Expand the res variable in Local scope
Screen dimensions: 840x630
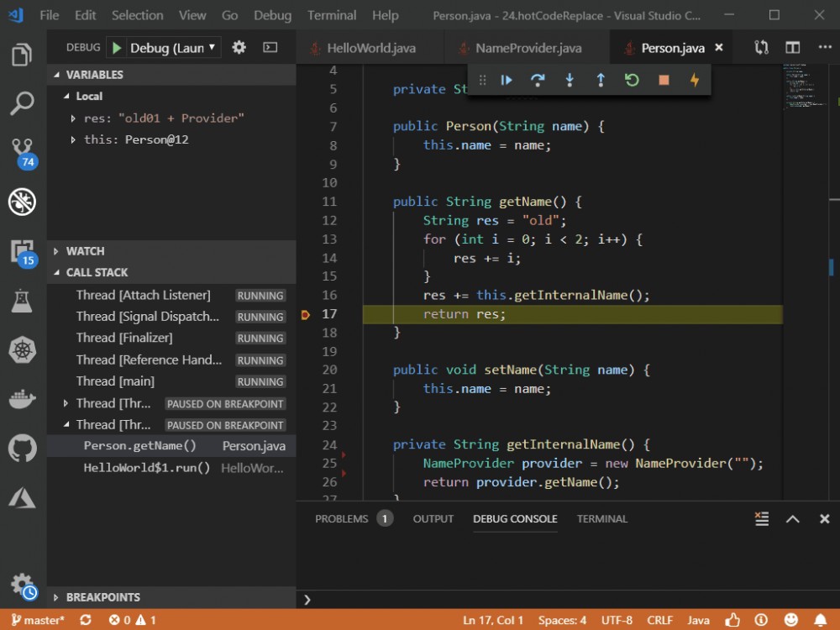72,118
